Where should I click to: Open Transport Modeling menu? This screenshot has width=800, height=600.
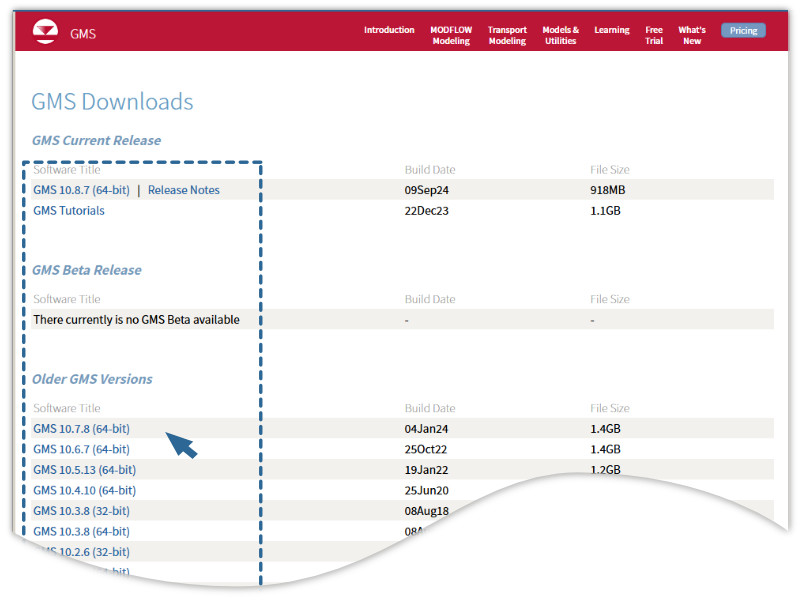[507, 35]
